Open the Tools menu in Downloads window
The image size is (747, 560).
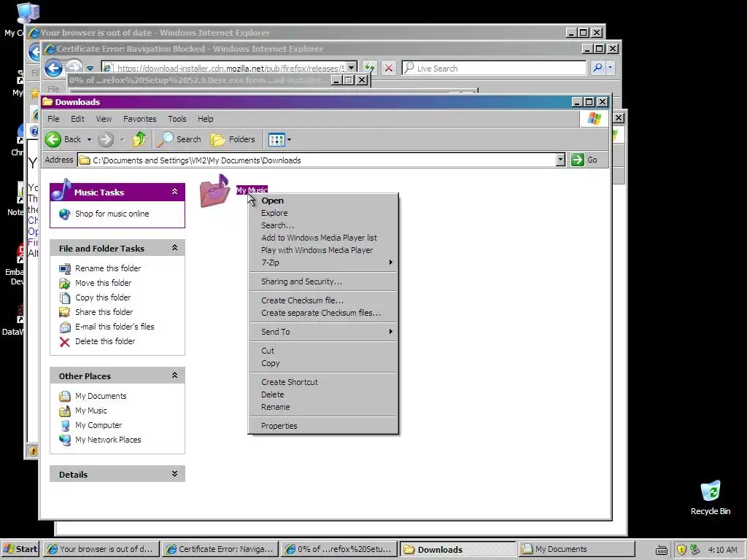(x=177, y=119)
